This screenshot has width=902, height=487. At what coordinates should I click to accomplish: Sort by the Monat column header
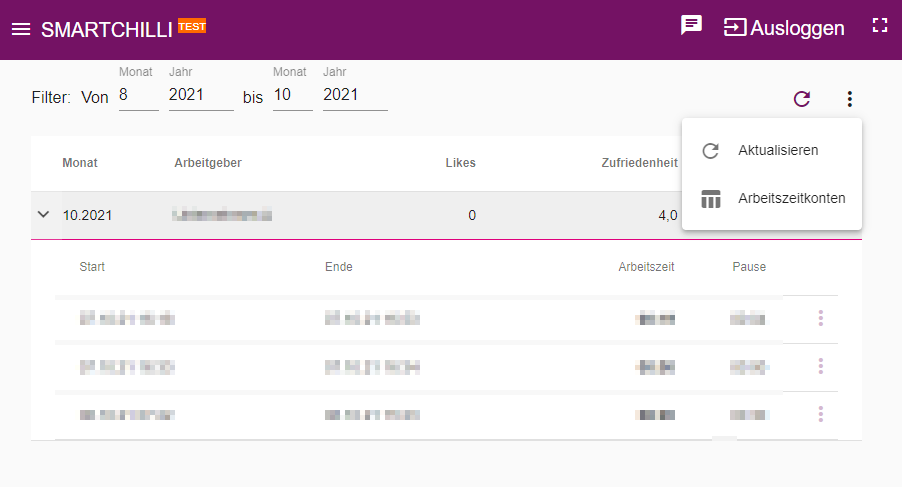(80, 163)
